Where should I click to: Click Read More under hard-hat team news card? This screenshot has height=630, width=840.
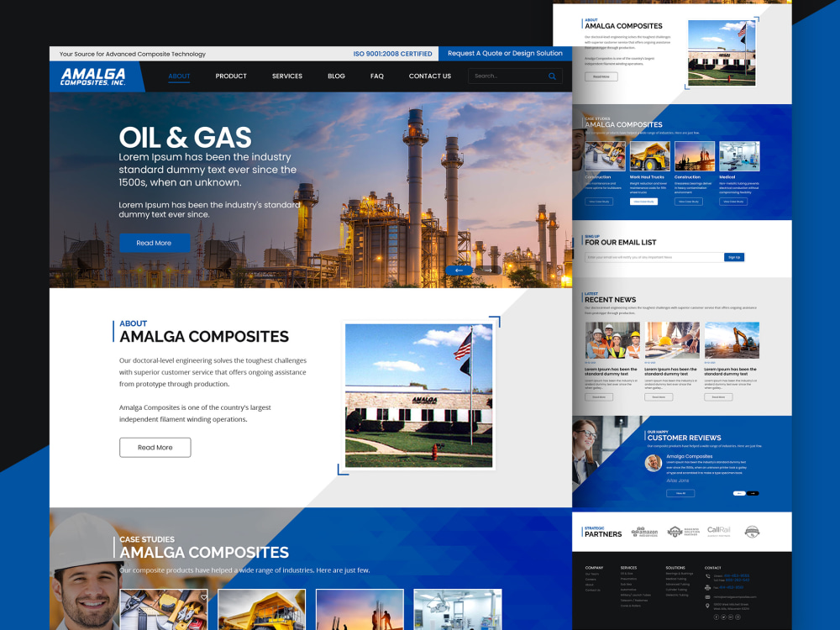click(599, 397)
